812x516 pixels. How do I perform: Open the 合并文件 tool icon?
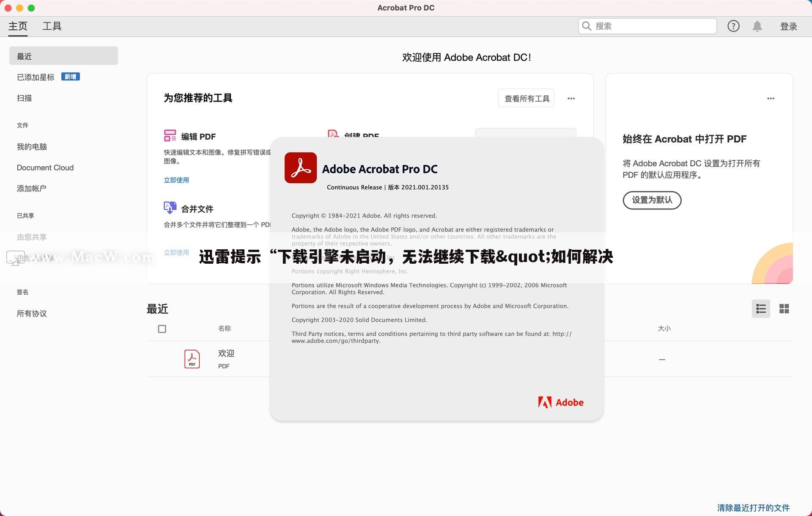(170, 207)
